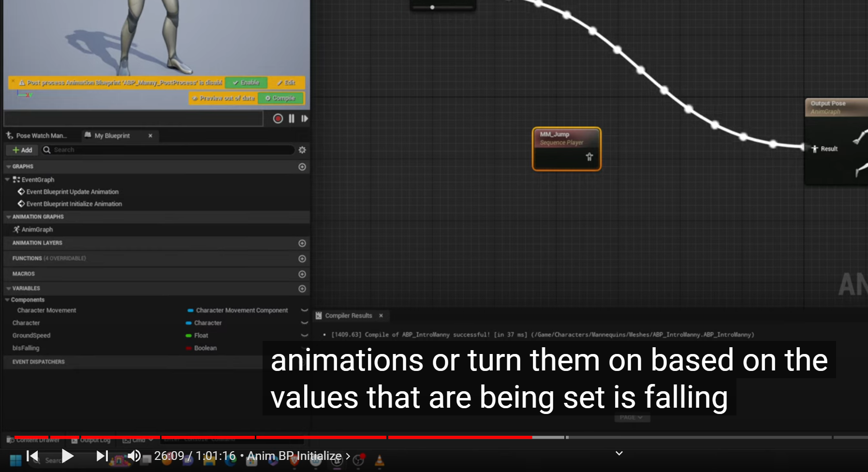Collapse the Components variable category
868x472 pixels.
(7, 300)
